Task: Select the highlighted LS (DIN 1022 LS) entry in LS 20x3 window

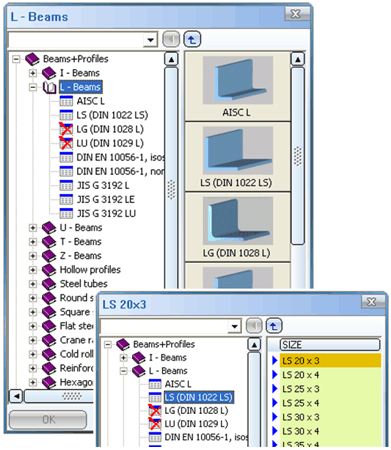Action: click(199, 397)
